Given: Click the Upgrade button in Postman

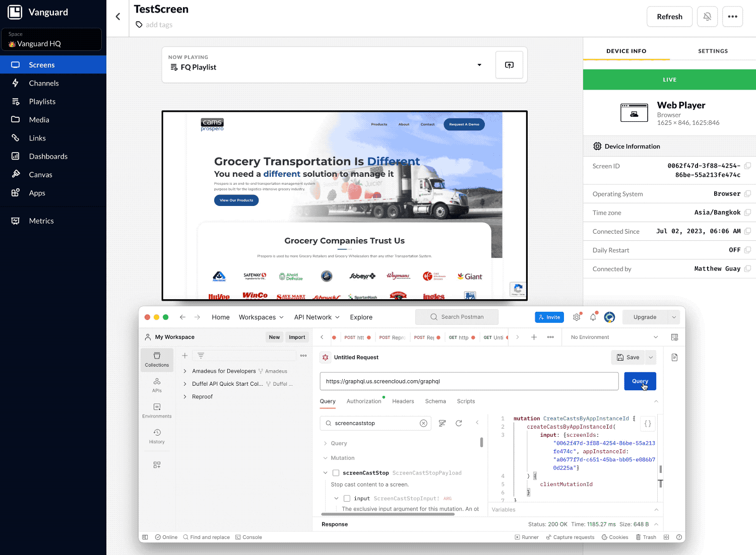Looking at the screenshot, I should pos(645,317).
